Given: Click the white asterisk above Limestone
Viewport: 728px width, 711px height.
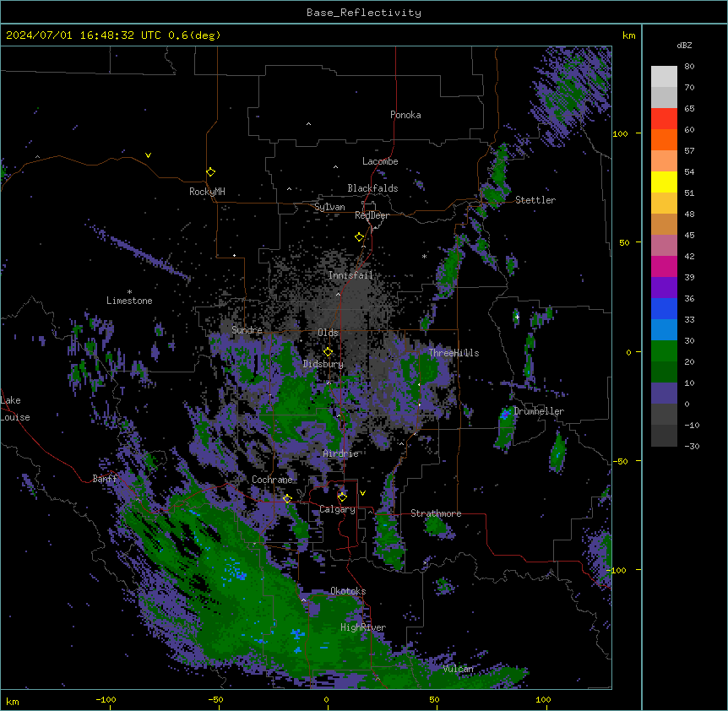Looking at the screenshot, I should tap(129, 292).
